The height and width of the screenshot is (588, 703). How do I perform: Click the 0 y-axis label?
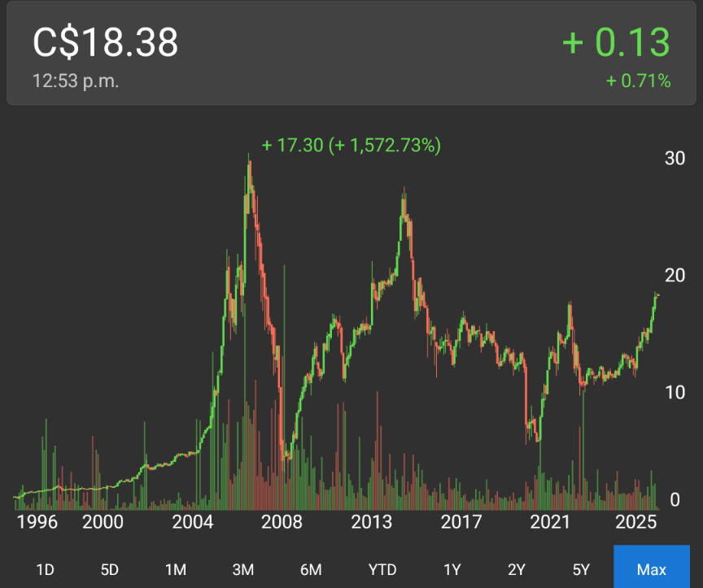tap(675, 499)
